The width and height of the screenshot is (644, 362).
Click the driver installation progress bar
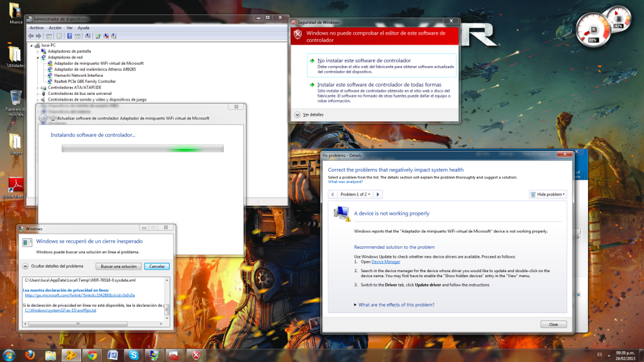(x=143, y=148)
